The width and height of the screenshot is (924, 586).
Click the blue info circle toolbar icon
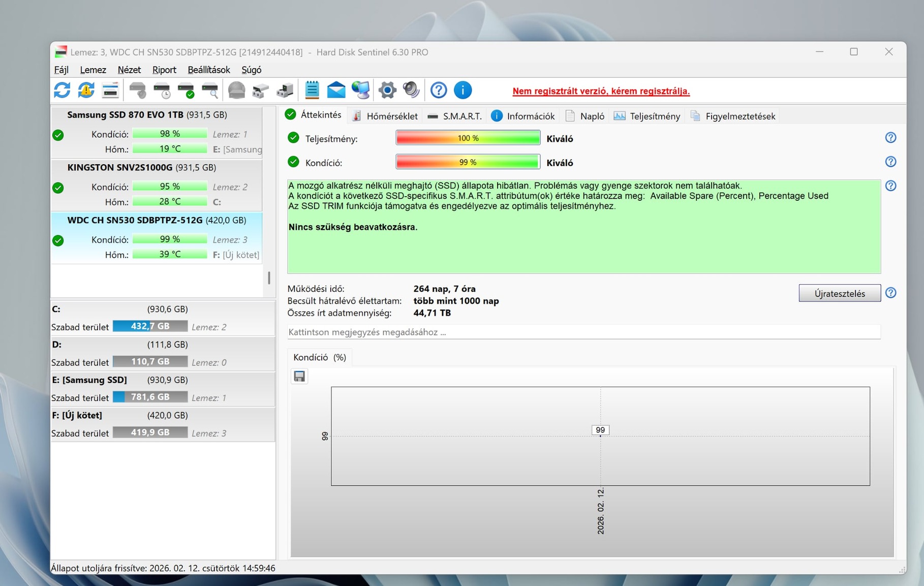click(463, 90)
